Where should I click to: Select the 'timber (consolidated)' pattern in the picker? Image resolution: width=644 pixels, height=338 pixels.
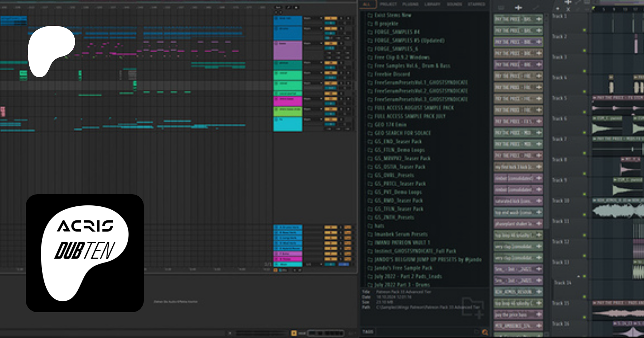[514, 178]
